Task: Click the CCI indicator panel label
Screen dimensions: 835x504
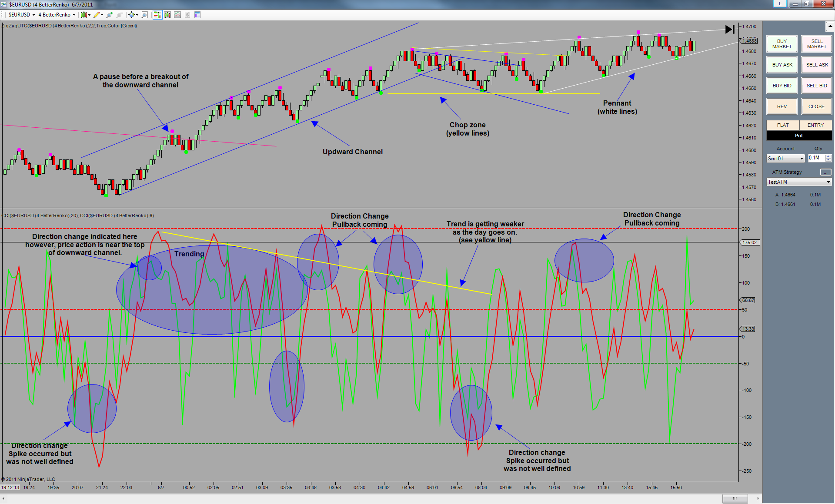Action: 77,216
